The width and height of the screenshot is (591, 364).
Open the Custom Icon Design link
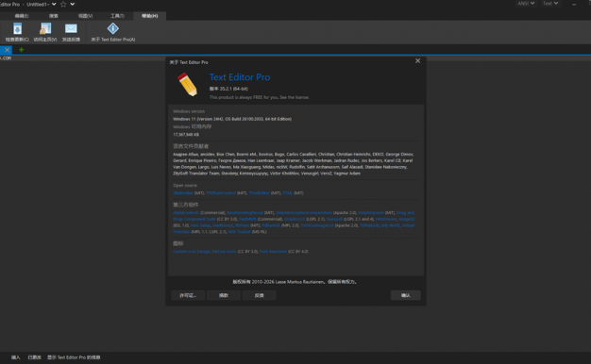point(192,252)
